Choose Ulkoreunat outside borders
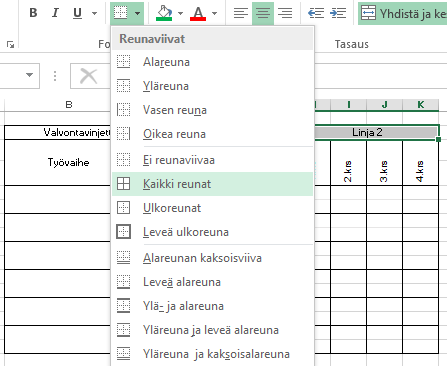The image size is (447, 366). [212, 208]
